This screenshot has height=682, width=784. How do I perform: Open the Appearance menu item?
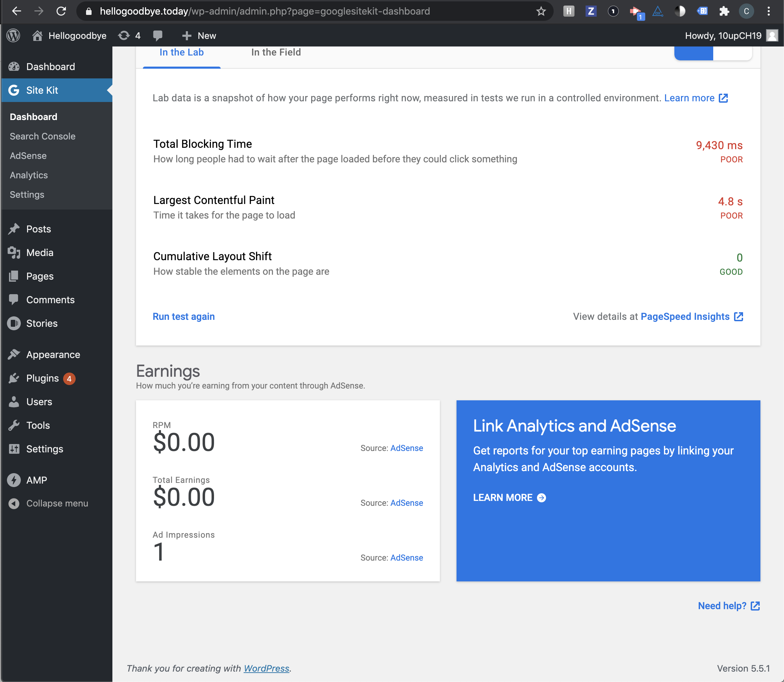(x=57, y=354)
